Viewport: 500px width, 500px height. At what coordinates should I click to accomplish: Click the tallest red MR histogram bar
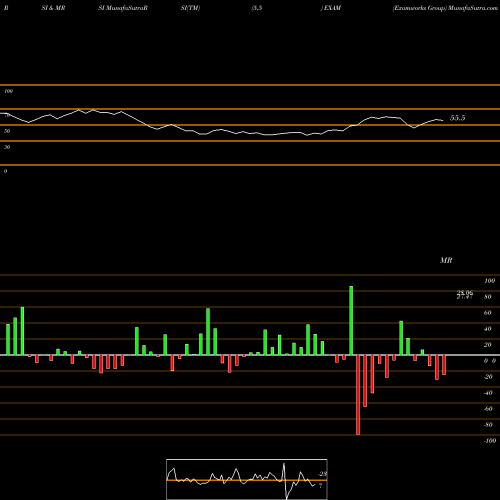(358, 395)
